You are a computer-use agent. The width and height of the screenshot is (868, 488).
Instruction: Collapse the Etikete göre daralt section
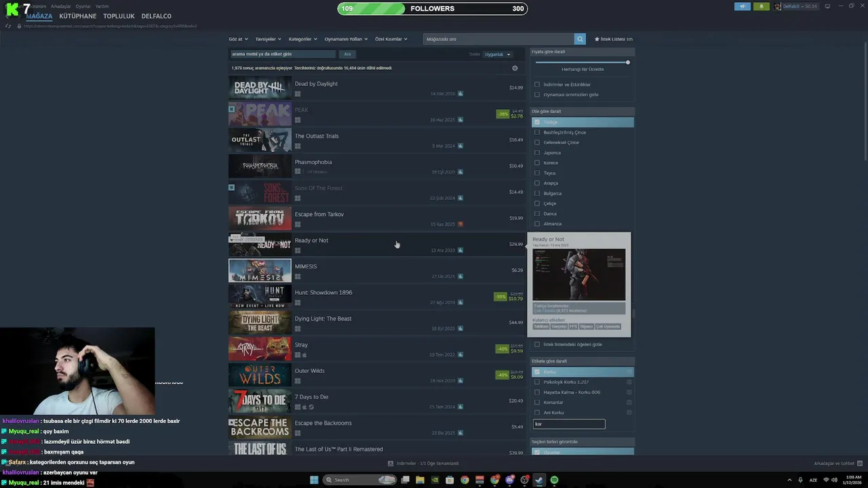583,361
